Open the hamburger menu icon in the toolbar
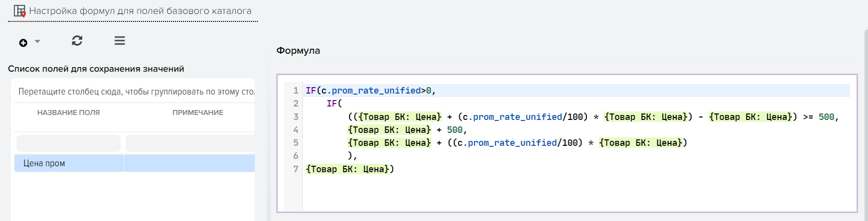Viewport: 868px width, 221px height. coord(120,41)
